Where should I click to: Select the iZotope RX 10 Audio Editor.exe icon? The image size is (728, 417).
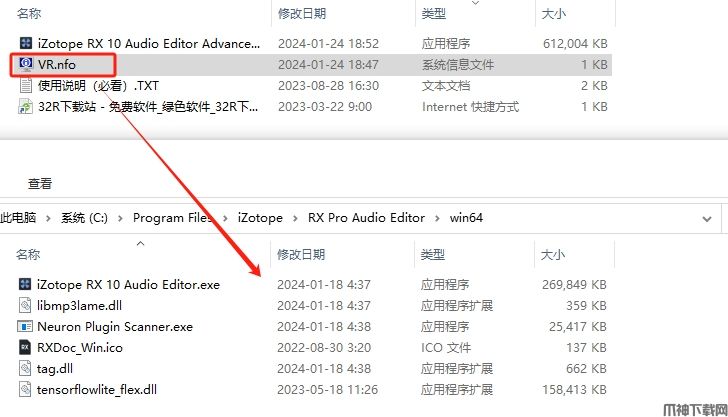point(25,284)
